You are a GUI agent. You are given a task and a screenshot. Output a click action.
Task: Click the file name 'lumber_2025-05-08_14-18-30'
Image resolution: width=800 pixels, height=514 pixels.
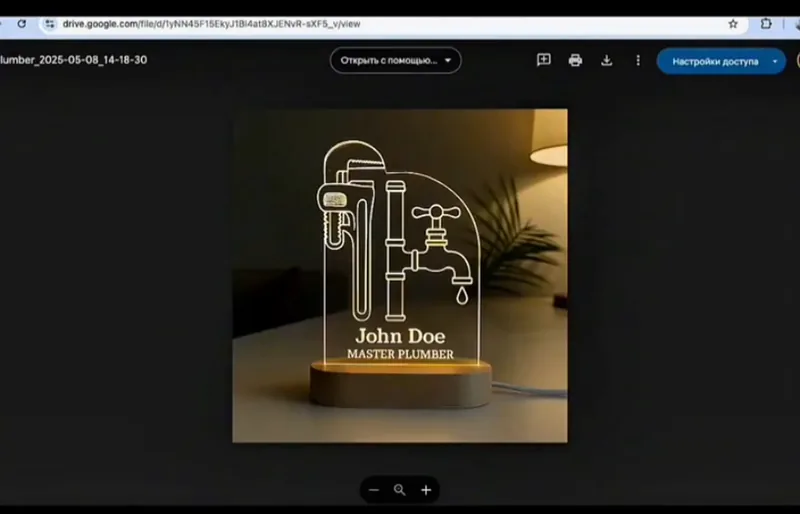(73, 60)
